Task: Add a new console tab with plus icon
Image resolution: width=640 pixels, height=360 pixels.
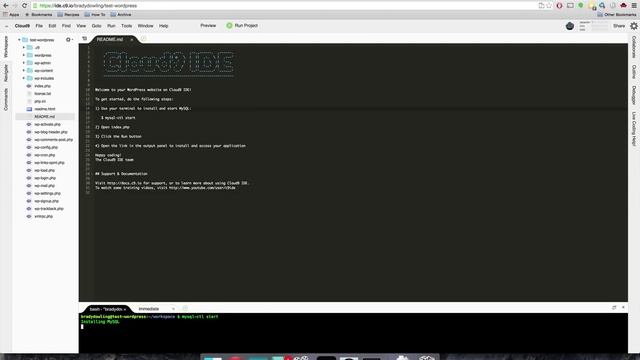Action: click(185, 309)
